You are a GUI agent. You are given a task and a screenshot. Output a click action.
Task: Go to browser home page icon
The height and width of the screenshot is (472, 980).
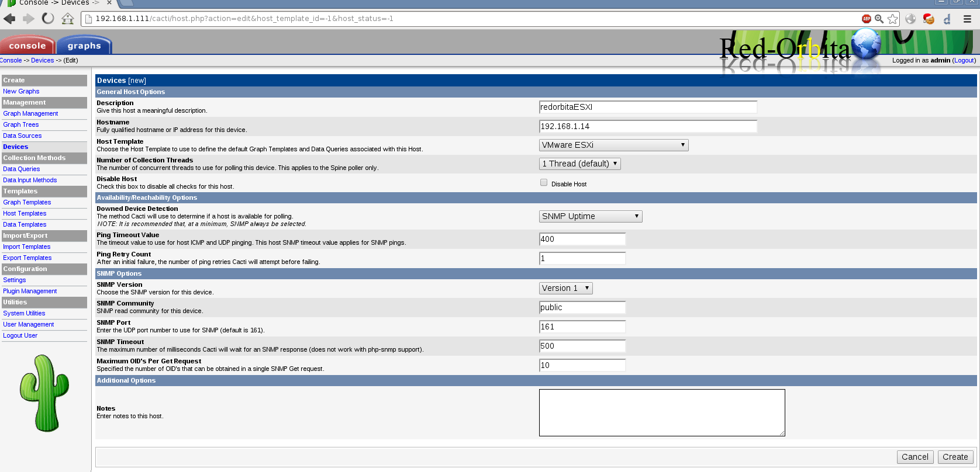(68, 19)
